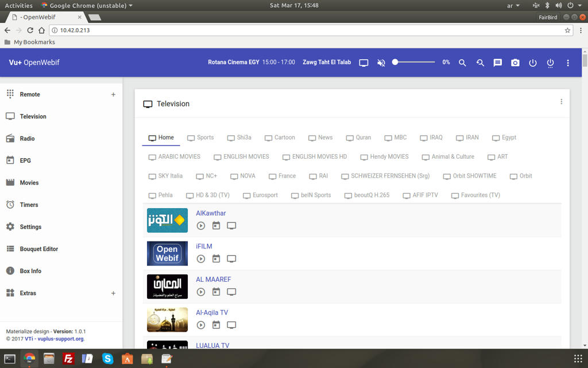Open the My Bookmarks folder
Screen dimensions: 588x368
coord(30,42)
